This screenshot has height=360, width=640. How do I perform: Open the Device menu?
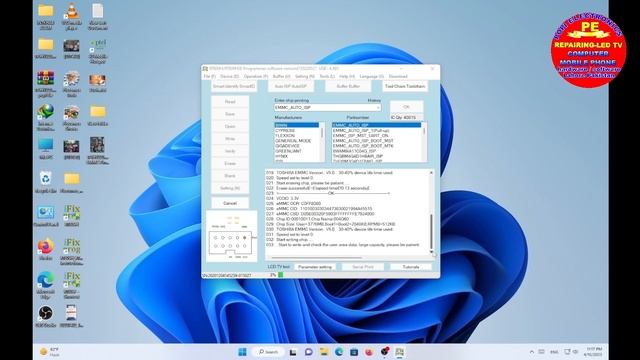click(x=230, y=76)
